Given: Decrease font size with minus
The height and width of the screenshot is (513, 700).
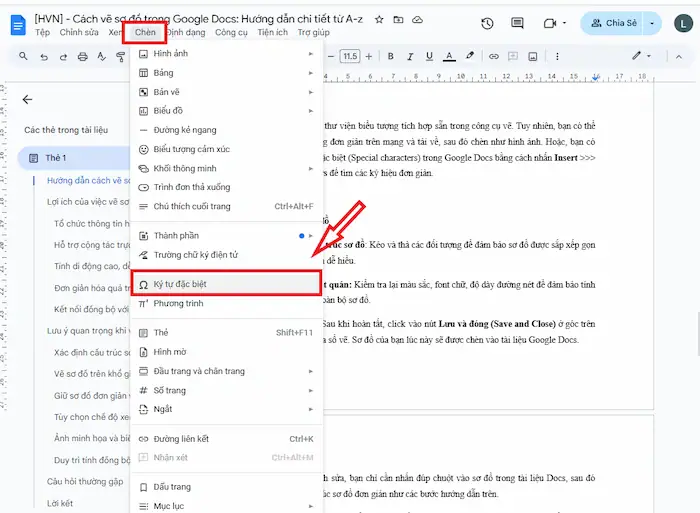Looking at the screenshot, I should [331, 56].
